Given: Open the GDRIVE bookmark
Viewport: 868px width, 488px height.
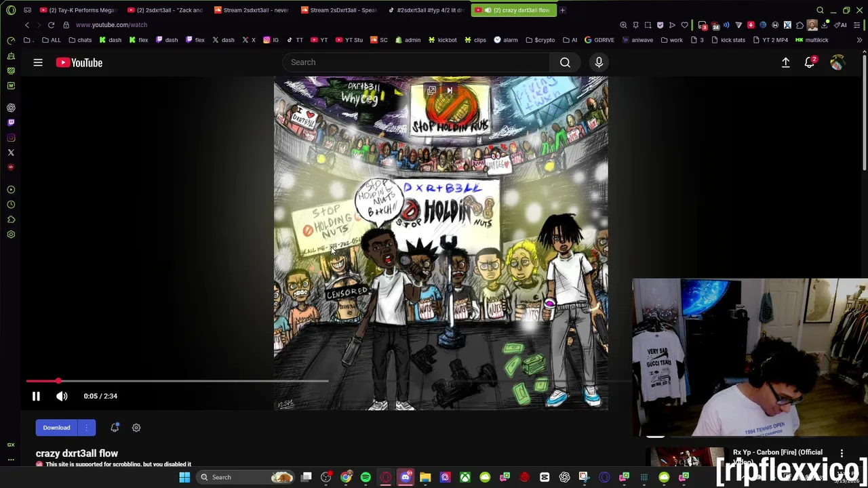Looking at the screenshot, I should point(599,40).
